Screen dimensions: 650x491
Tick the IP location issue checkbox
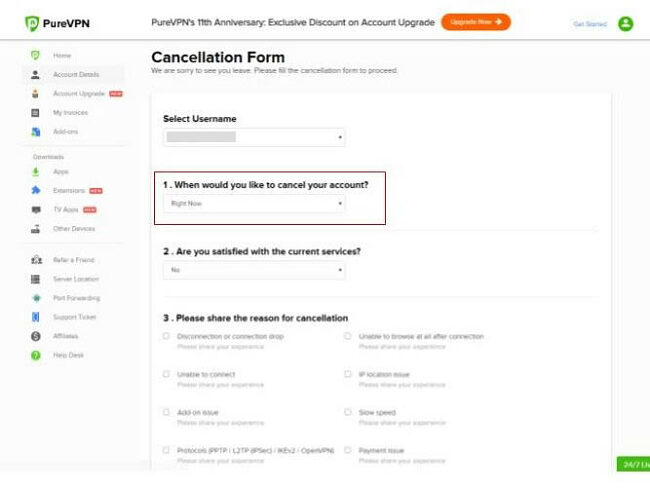(348, 374)
